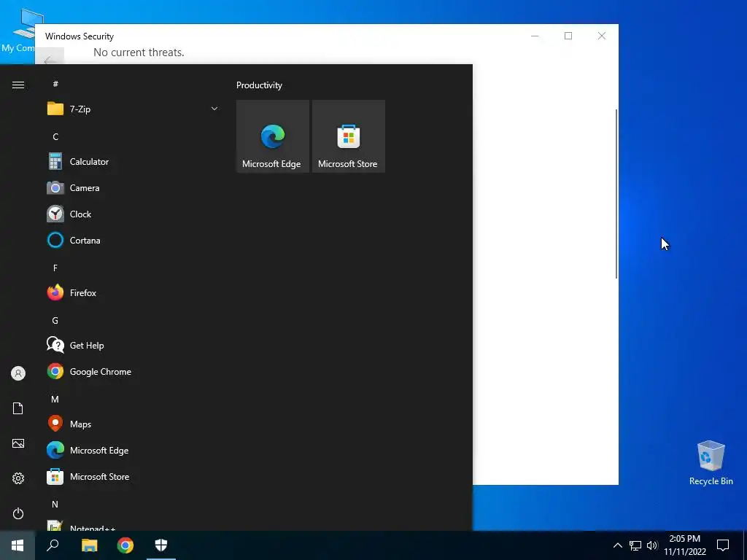Open Google Chrome from the taskbar
Image resolution: width=747 pixels, height=560 pixels.
click(125, 545)
